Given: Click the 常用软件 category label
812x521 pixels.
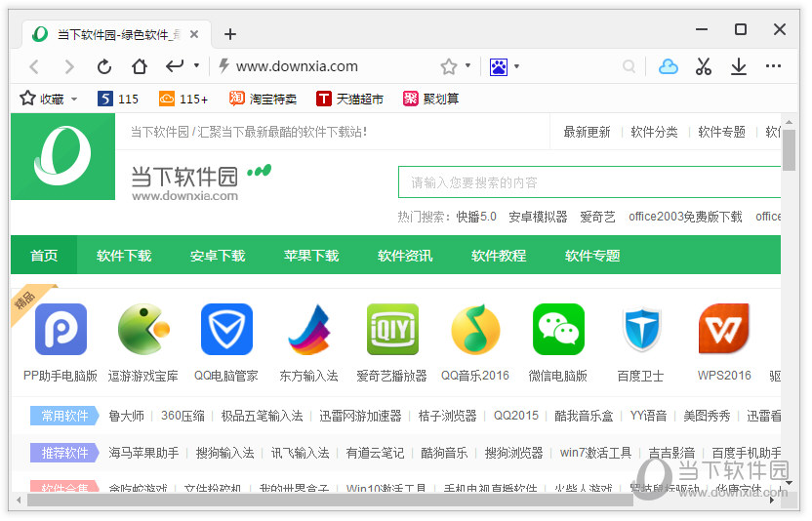Looking at the screenshot, I should click(x=64, y=416).
